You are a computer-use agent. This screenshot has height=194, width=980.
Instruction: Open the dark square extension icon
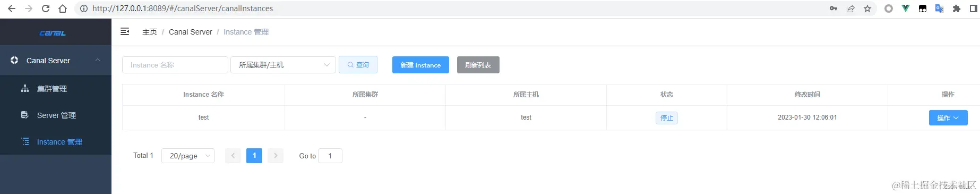click(923, 9)
